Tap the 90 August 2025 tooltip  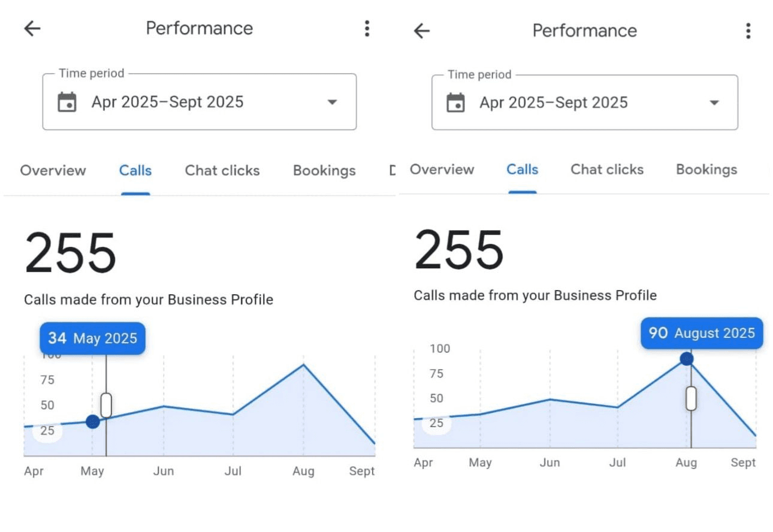(x=701, y=333)
